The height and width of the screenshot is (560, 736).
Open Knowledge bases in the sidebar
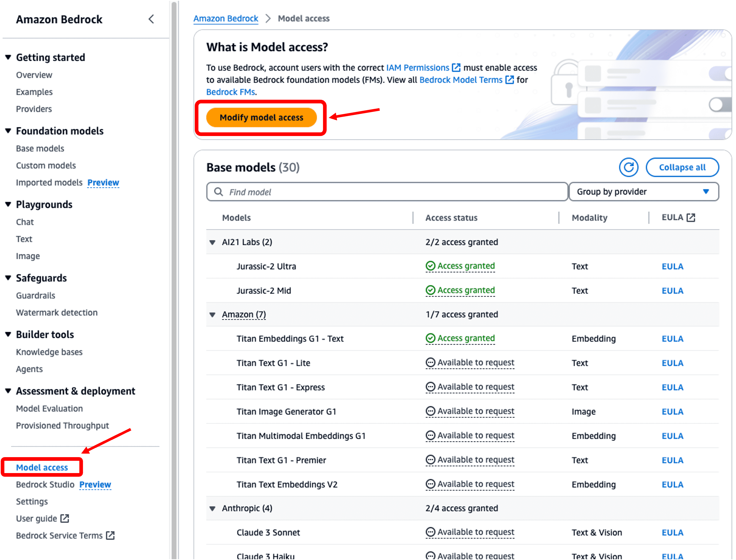(x=49, y=352)
